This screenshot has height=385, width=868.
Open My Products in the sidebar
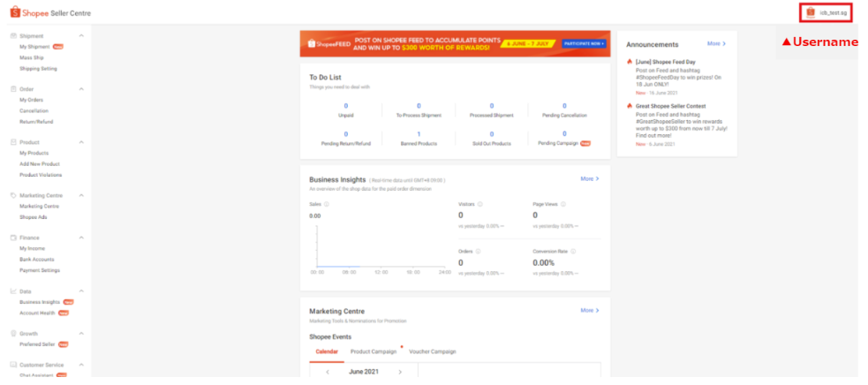pyautogui.click(x=32, y=153)
